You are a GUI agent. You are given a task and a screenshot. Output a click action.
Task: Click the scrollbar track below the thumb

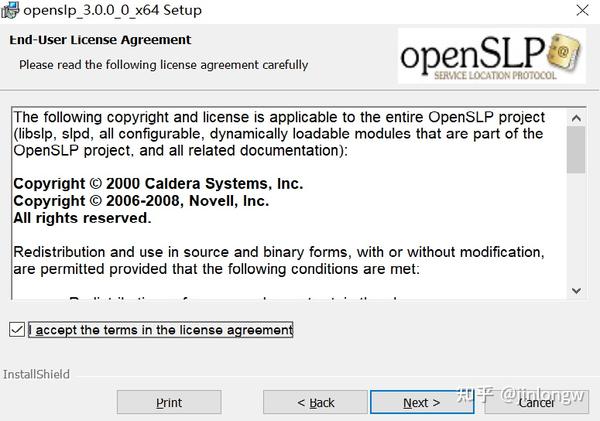pyautogui.click(x=576, y=230)
